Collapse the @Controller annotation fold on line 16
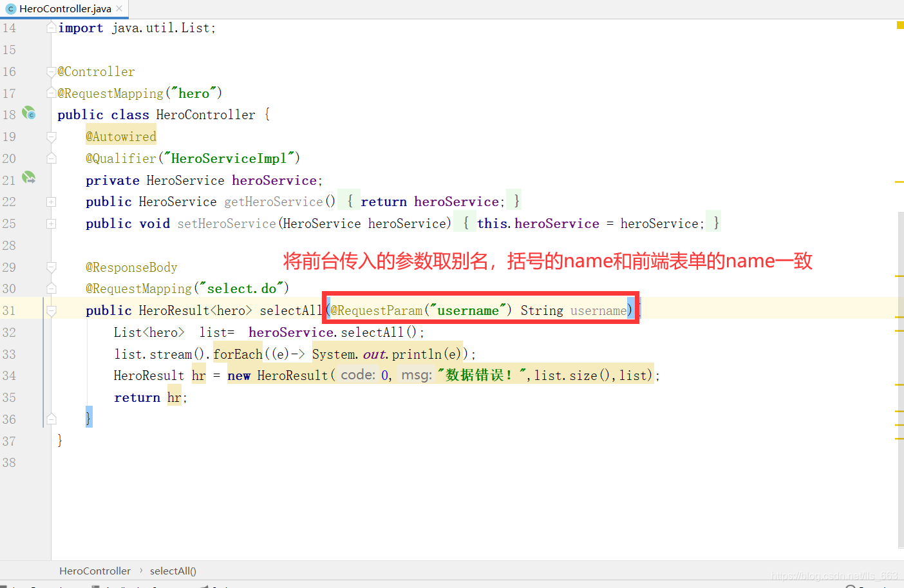The image size is (904, 588). 51,71
